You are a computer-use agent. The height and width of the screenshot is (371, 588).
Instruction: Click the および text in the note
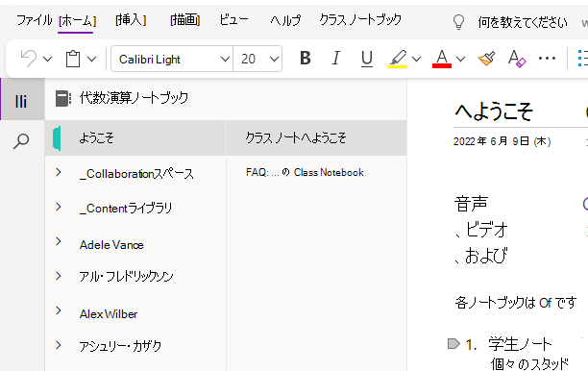click(486, 256)
